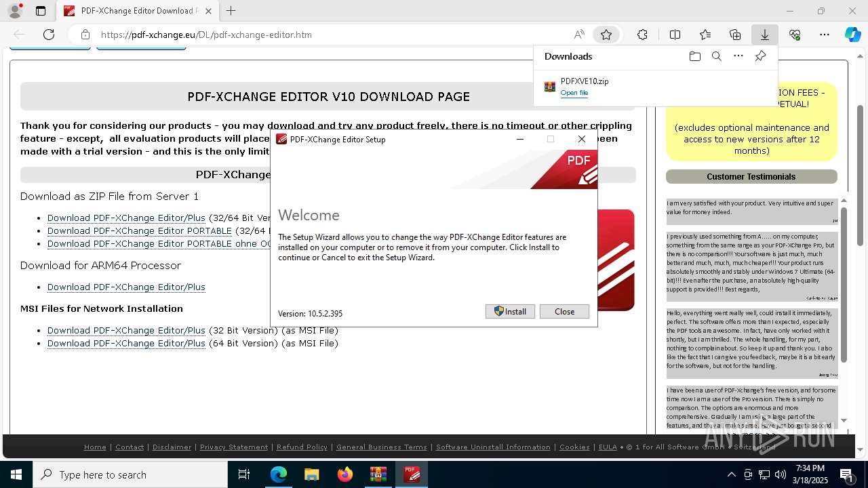This screenshot has height=488, width=868.
Task: Open File Explorer on taskbar
Action: pyautogui.click(x=311, y=474)
